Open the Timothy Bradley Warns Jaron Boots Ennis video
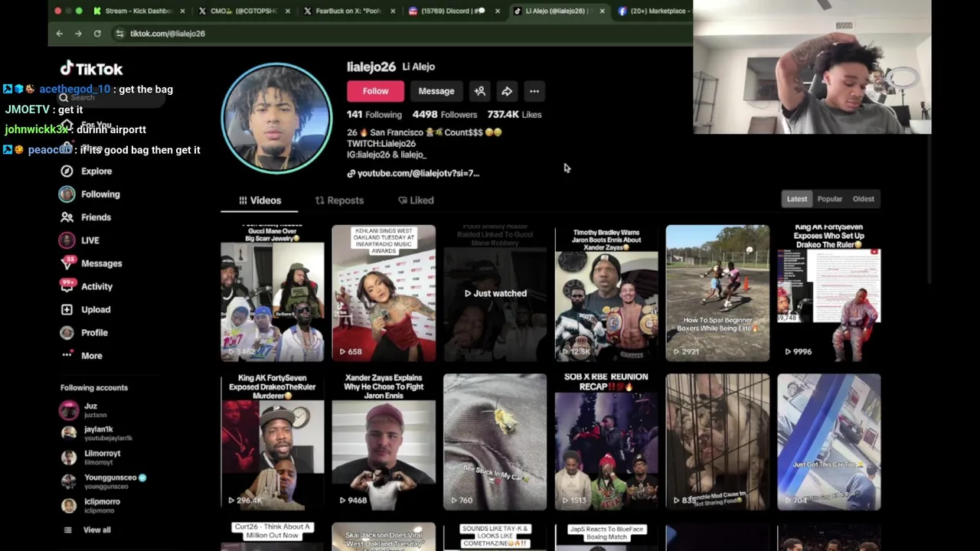Image resolution: width=980 pixels, height=551 pixels. point(606,293)
